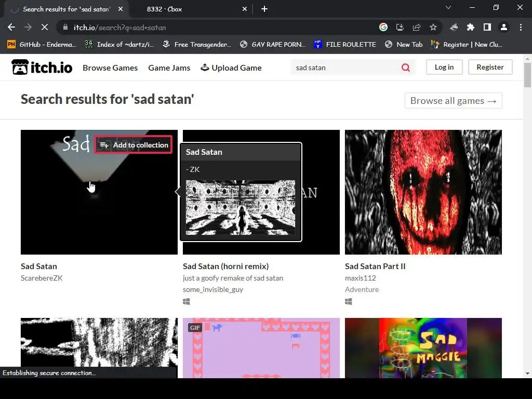This screenshot has width=532, height=399.
Task: Open GitHub - Enderma... bookmark
Action: (42, 45)
